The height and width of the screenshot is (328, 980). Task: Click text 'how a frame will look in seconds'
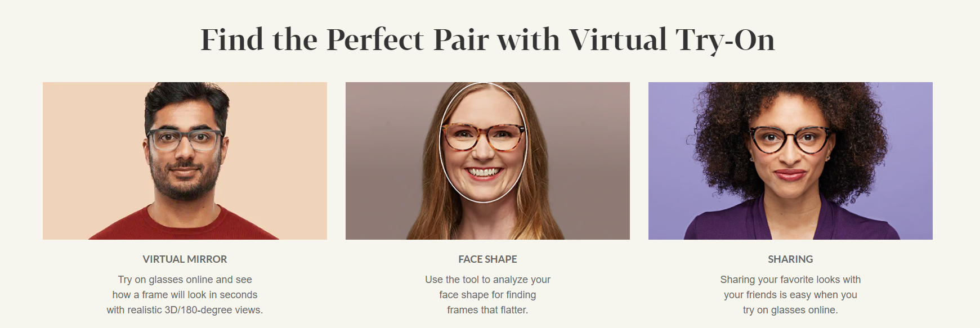(185, 295)
